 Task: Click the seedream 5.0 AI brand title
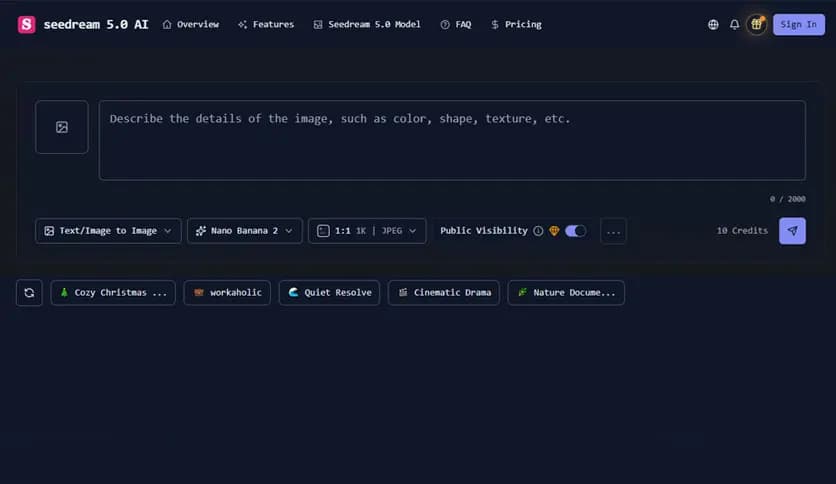click(x=96, y=25)
